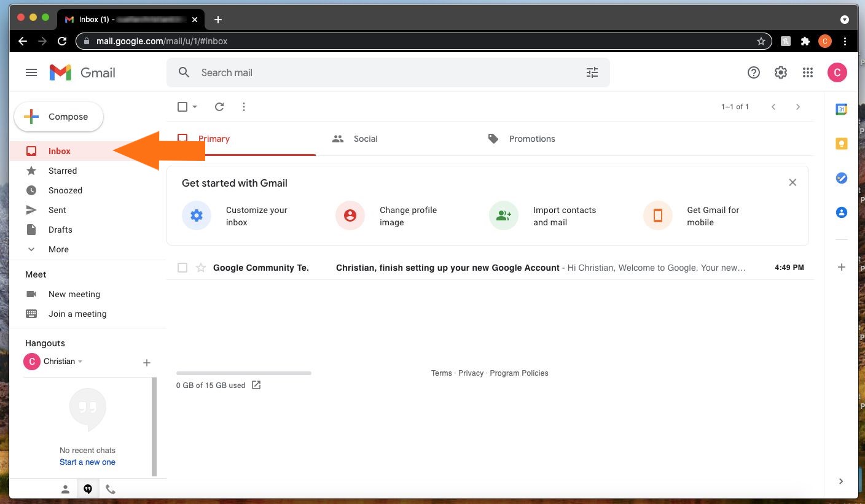This screenshot has width=865, height=504.
Task: Refresh the inbox
Action: 219,107
